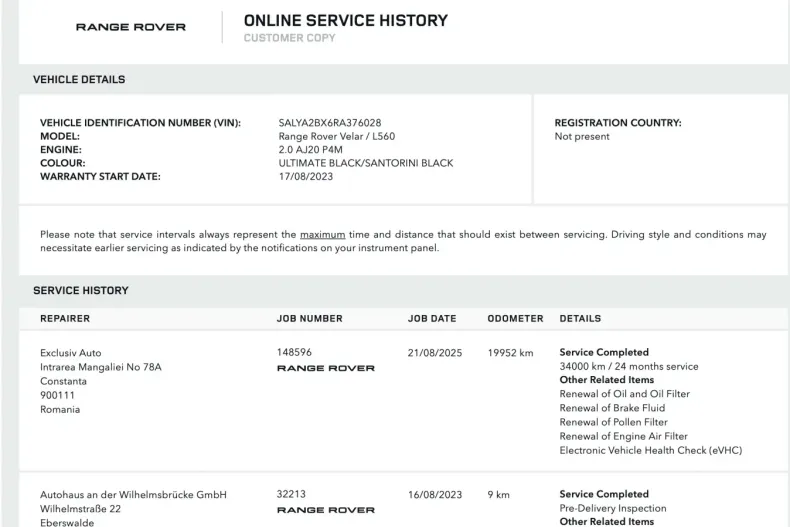Select warranty start date 17/08/2023
This screenshot has width=790, height=527.
point(306,176)
